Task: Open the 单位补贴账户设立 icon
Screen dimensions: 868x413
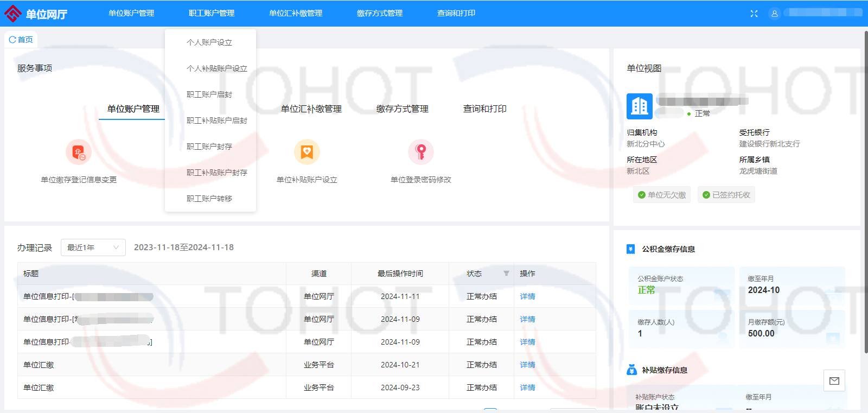Action: coord(307,152)
